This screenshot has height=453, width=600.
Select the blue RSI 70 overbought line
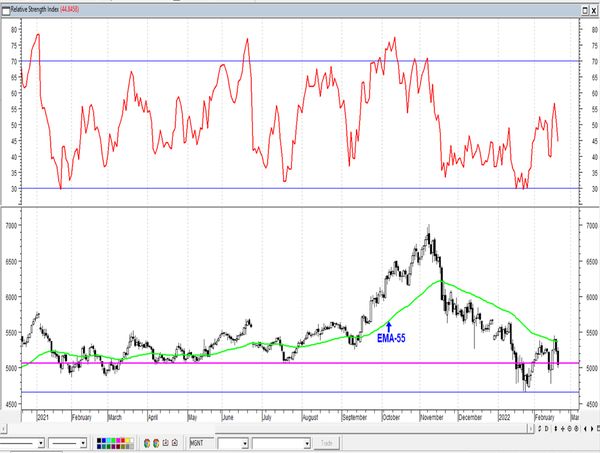pos(300,61)
